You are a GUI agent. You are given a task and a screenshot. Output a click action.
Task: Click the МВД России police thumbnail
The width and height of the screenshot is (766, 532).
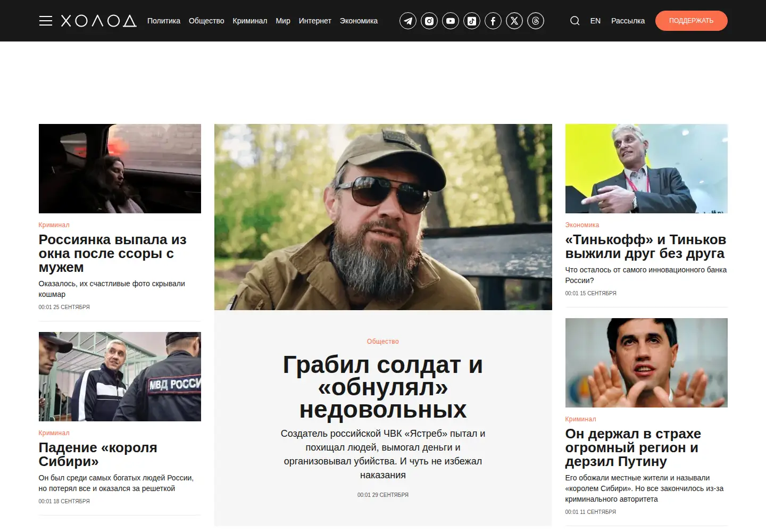(120, 377)
